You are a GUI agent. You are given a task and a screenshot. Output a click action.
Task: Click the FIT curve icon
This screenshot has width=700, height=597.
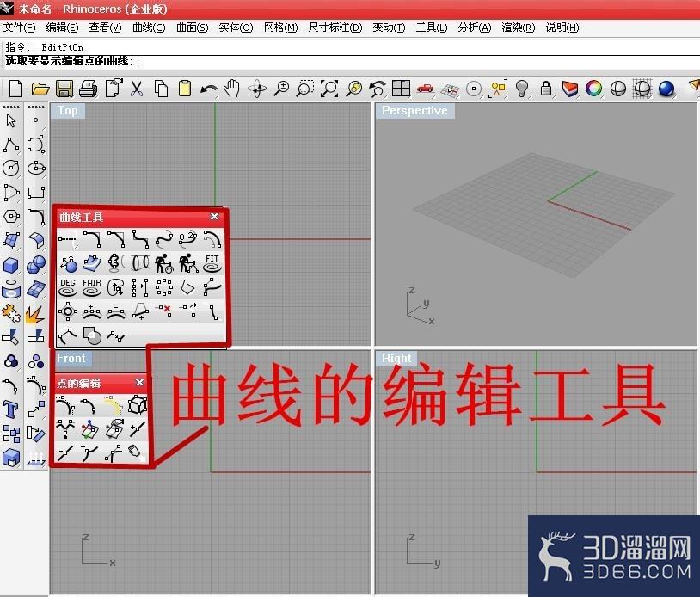[x=212, y=263]
